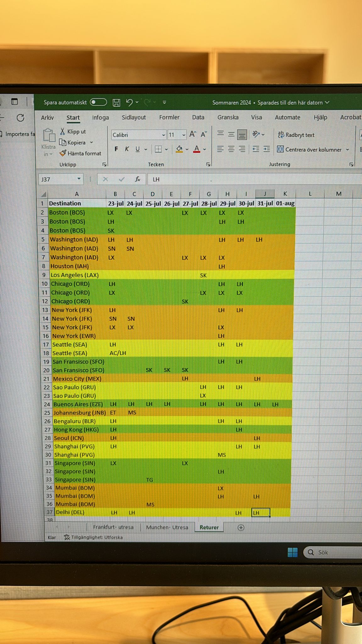
Task: Click the increase indent icon
Action: 267,149
